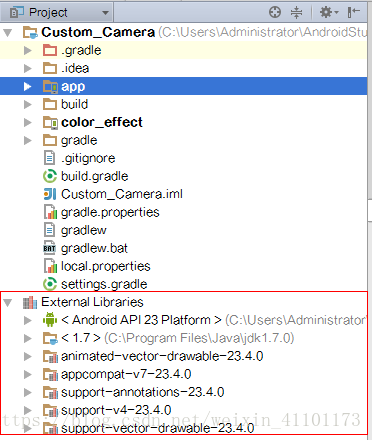Image resolution: width=372 pixels, height=440 pixels.
Task: Click the Custom_Camera project folder icon
Action: [x=30, y=32]
